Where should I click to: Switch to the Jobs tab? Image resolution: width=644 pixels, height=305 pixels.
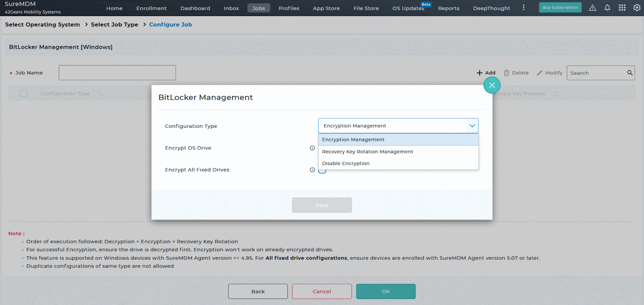[x=259, y=8]
